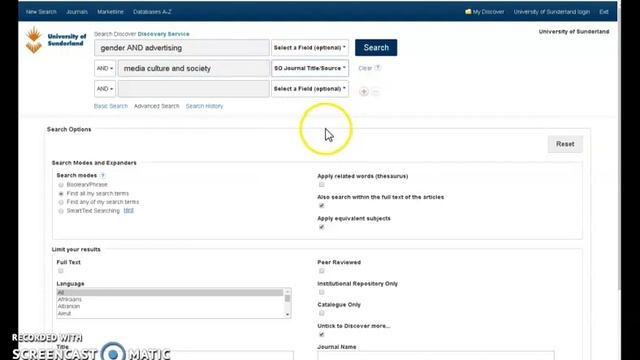Select Afrikaans in Language list
Viewport: 640px width, 360px height.
[x=170, y=300]
